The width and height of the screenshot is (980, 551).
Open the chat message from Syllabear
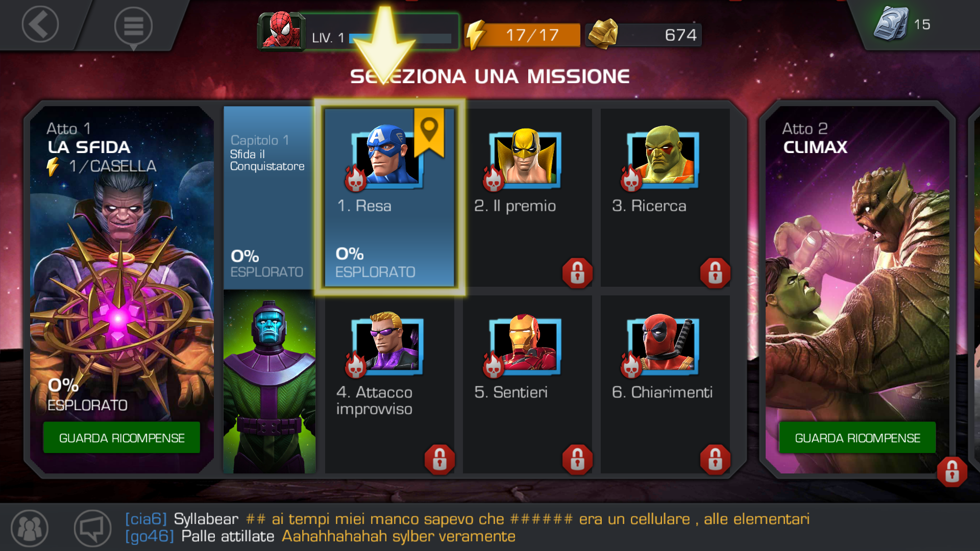coord(467,519)
